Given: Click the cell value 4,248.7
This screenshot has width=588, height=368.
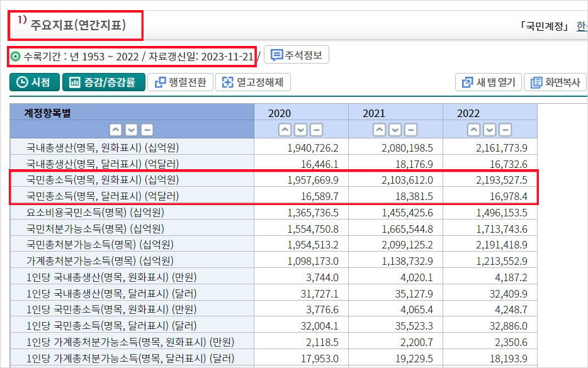Looking at the screenshot, I should point(511,310).
